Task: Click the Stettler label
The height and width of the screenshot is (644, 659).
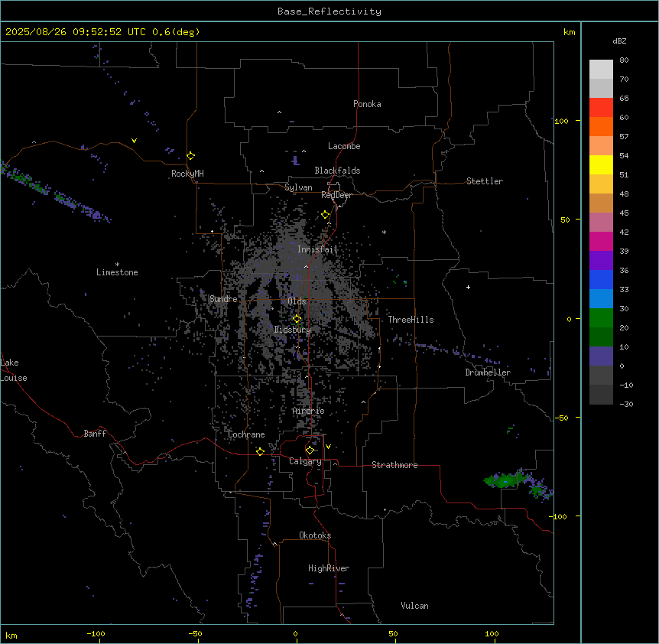Action: click(485, 181)
